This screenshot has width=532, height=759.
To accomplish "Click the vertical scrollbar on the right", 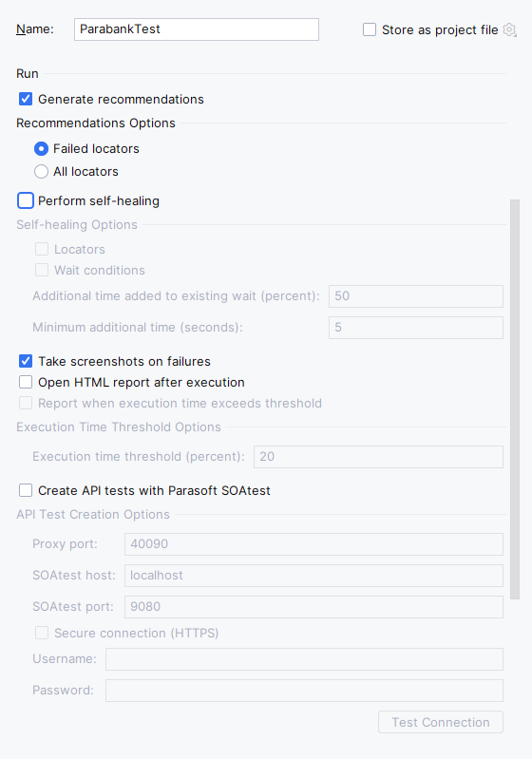I will pyautogui.click(x=515, y=399).
